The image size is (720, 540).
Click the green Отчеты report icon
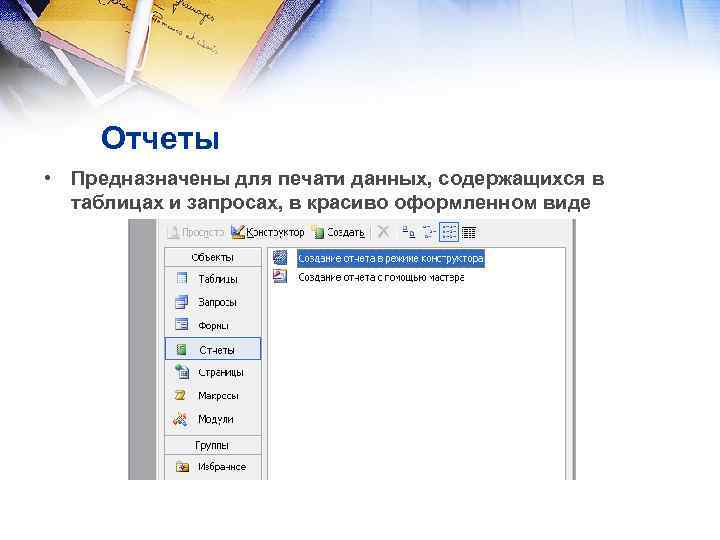[x=182, y=349]
